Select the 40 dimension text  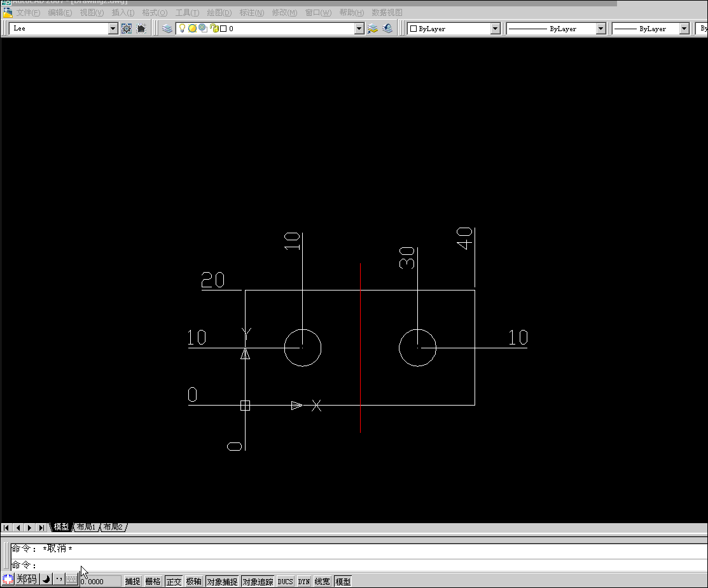(x=464, y=238)
